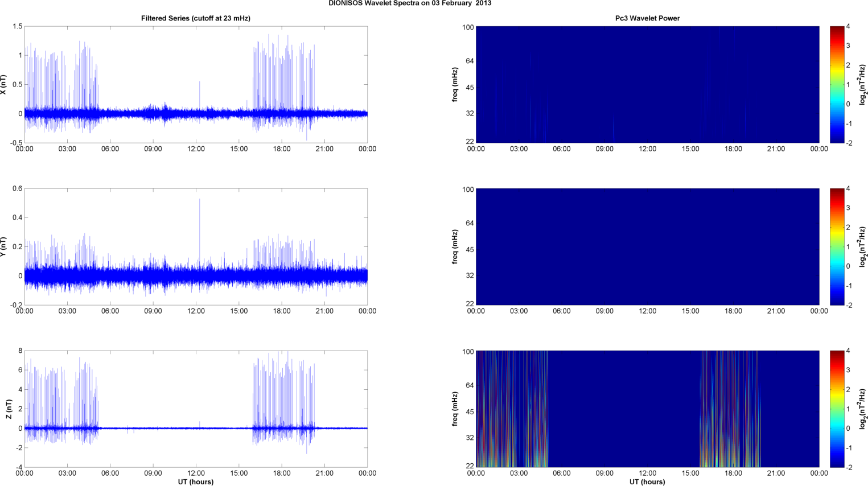Click the '0.4' tick on Y series axis
Viewport: 868px width, 486px height.
(17, 217)
